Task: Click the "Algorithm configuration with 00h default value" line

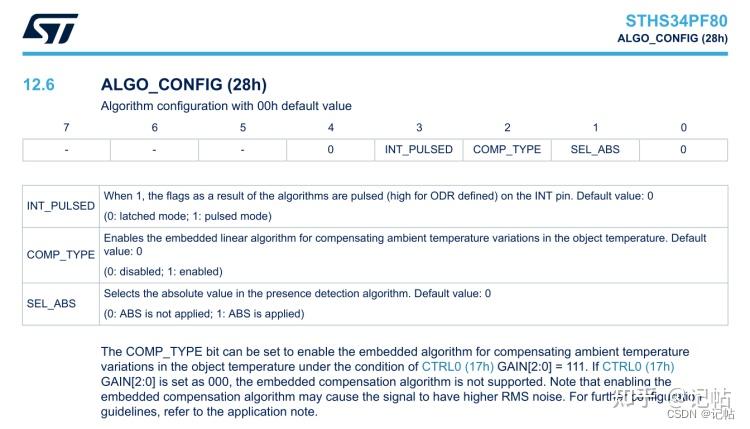Action: coord(226,106)
